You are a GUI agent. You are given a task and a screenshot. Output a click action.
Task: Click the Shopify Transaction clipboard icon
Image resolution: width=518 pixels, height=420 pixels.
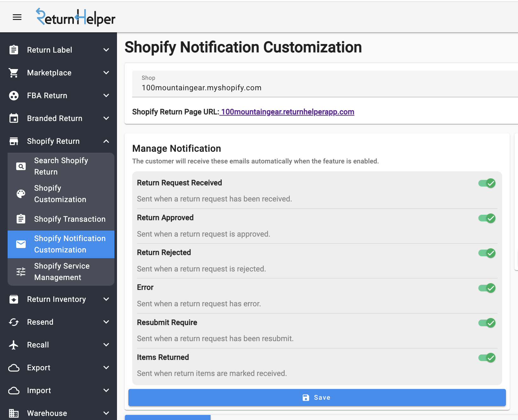(21, 219)
